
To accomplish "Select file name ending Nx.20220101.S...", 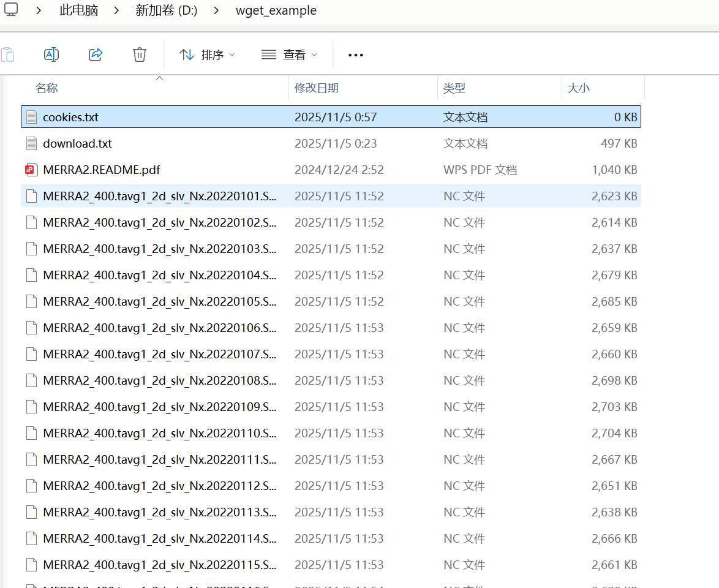I will 160,196.
